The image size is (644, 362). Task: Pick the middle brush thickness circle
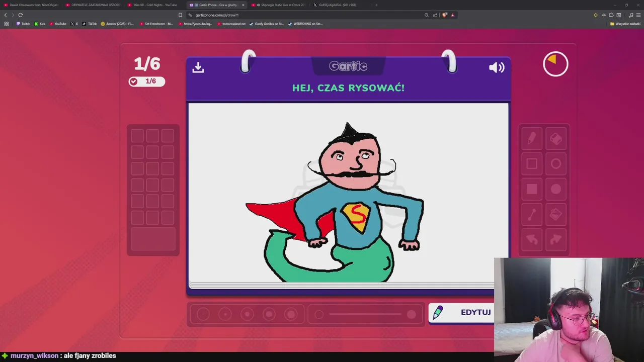(247, 315)
